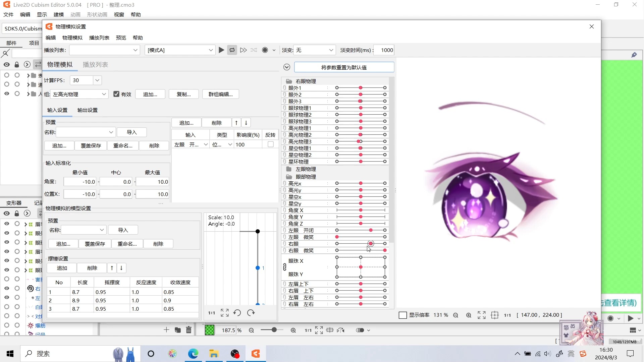Open File Explorer from taskbar

click(x=214, y=354)
